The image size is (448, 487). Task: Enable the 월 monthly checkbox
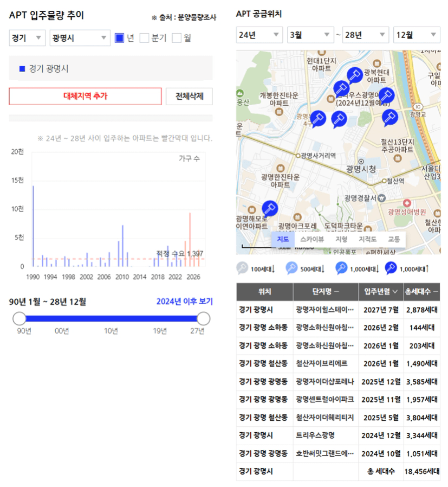point(177,38)
